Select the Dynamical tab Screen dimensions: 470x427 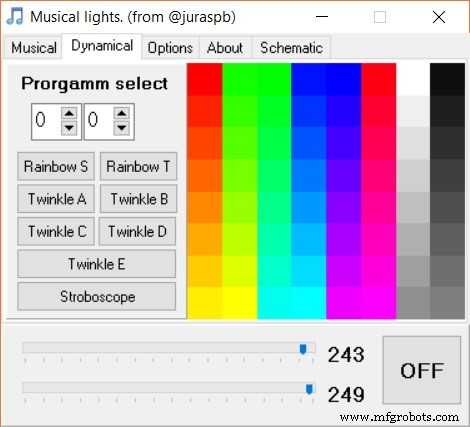click(x=102, y=46)
